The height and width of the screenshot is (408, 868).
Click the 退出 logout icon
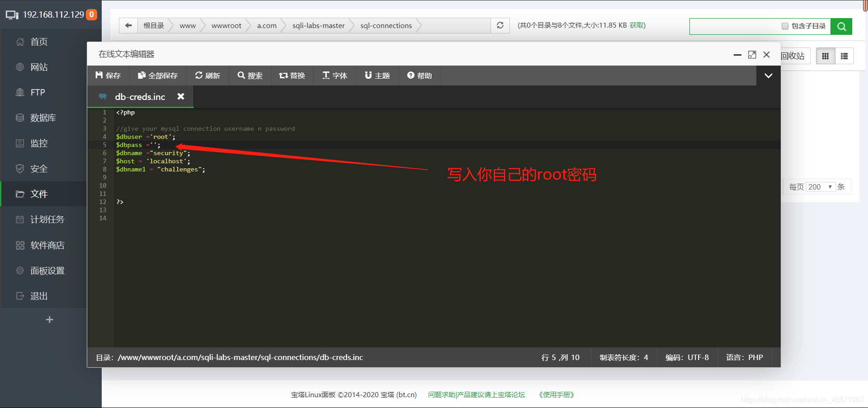20,296
